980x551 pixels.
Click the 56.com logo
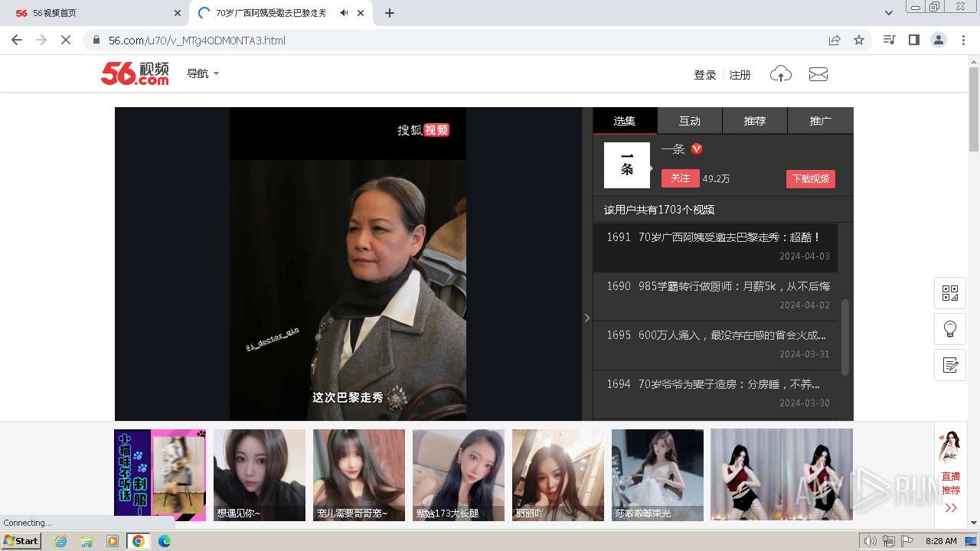[x=135, y=73]
